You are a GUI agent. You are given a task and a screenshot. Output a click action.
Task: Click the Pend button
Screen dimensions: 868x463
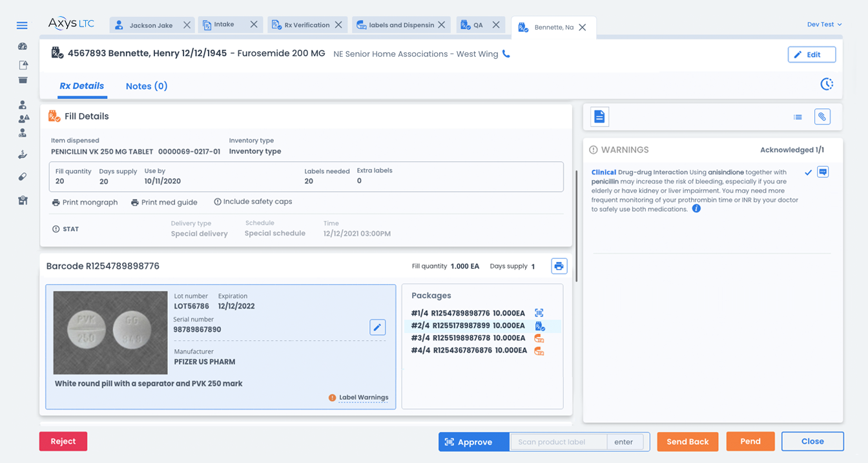click(x=750, y=441)
